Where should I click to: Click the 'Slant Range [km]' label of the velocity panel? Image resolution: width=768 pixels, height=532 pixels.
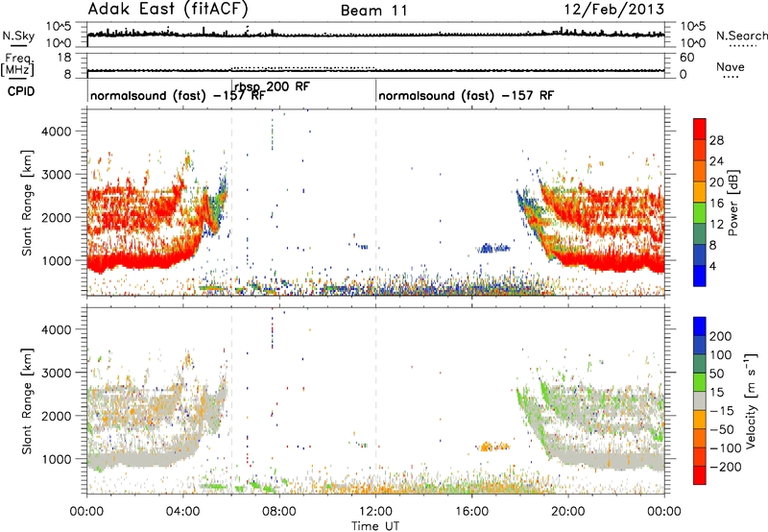(27, 400)
